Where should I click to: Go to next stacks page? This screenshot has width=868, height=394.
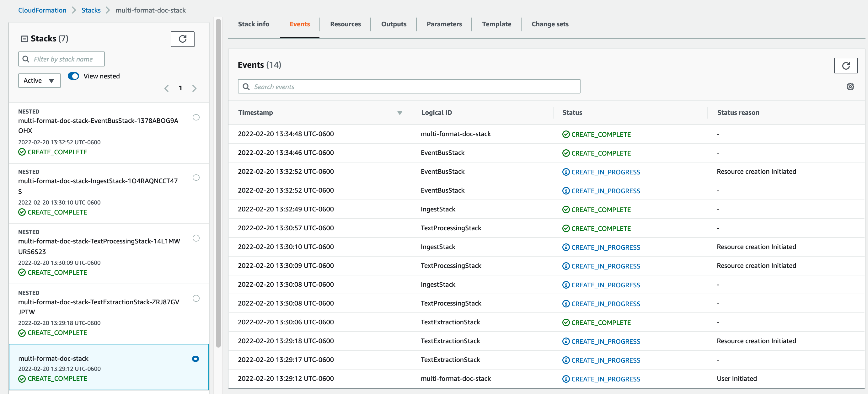click(x=195, y=88)
